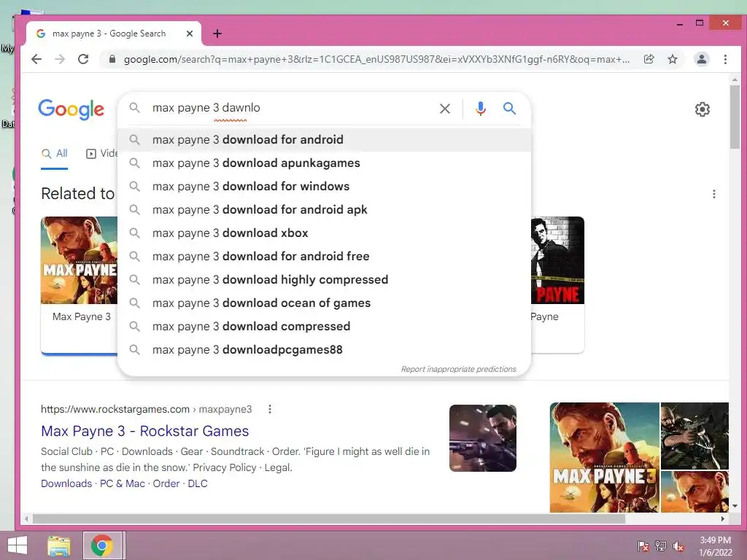The height and width of the screenshot is (560, 747).
Task: Open three-dot menu beside rockstargames.com result
Action: pos(270,409)
